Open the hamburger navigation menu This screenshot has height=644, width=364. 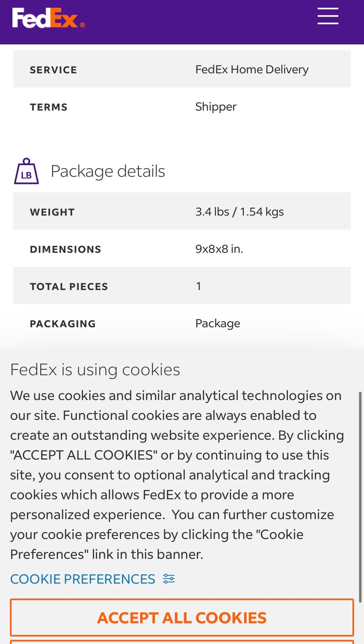point(328,16)
